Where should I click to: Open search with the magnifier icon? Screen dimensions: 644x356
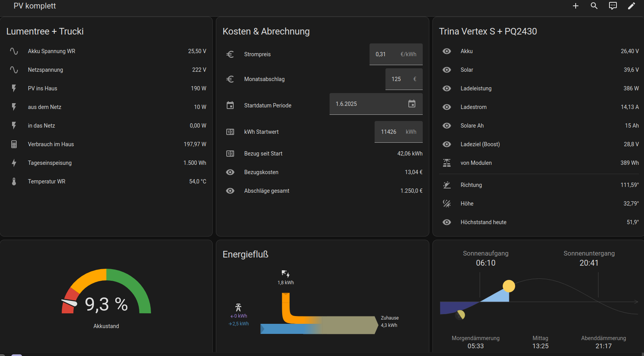[594, 6]
